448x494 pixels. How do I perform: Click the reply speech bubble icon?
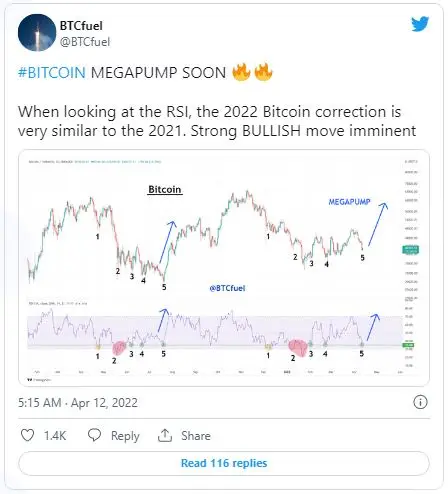[x=94, y=435]
